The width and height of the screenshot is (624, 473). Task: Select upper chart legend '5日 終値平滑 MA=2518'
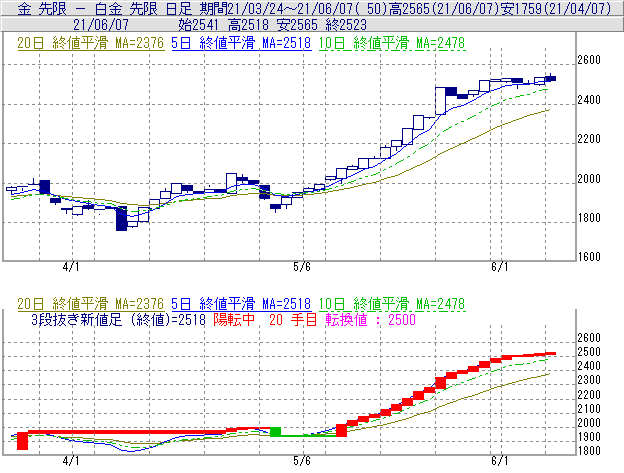241,43
